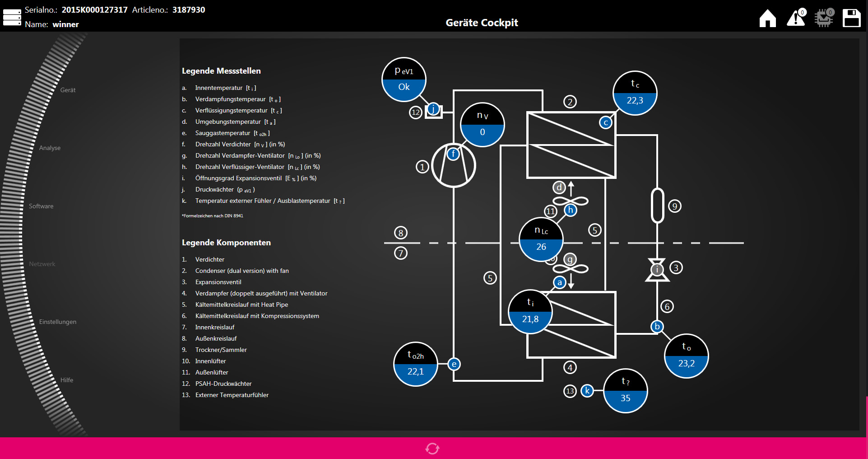Click component number 1 label
The image size is (868, 459).
pos(422,167)
